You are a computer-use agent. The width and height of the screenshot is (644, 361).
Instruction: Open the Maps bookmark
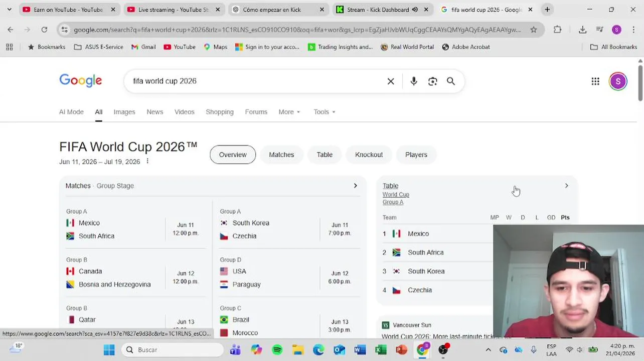(x=215, y=47)
